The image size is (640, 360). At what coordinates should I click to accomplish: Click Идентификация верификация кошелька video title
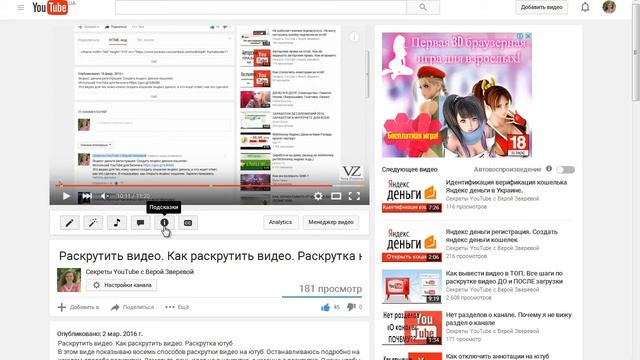point(506,186)
